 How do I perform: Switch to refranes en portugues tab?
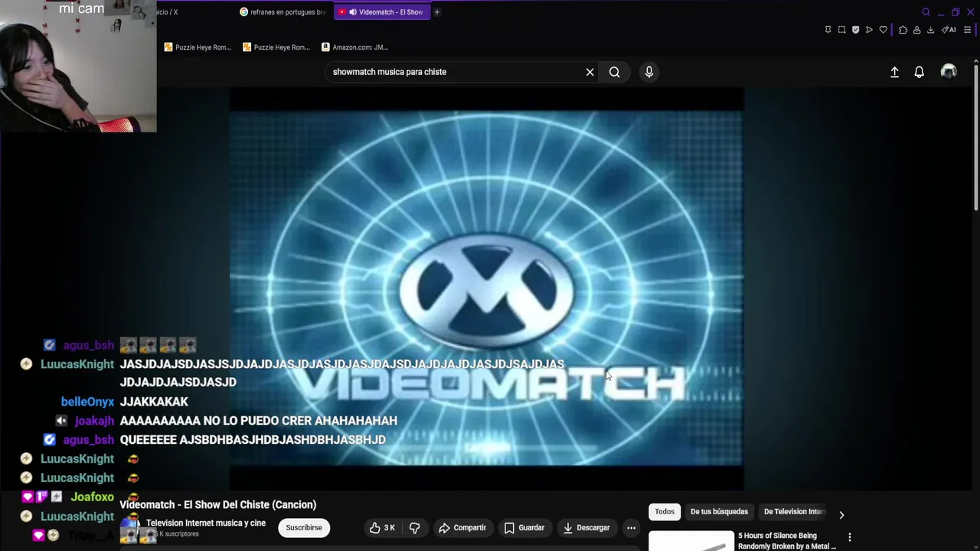[285, 12]
